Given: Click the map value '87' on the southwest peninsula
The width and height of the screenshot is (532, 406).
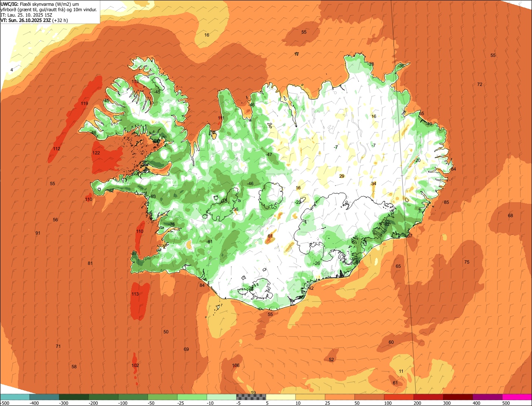Looking at the screenshot, I should [134, 253].
